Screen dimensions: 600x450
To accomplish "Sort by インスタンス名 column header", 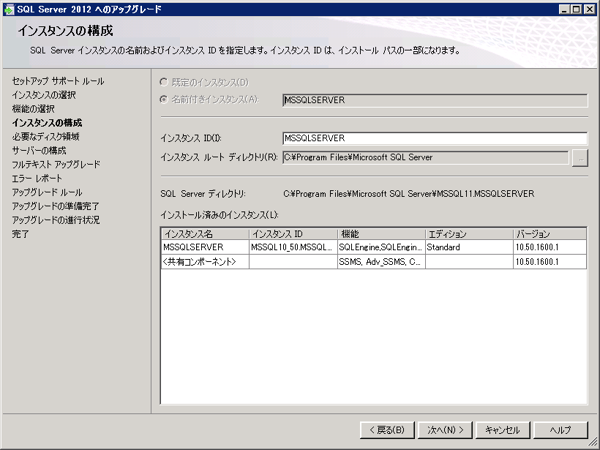I will (x=205, y=234).
